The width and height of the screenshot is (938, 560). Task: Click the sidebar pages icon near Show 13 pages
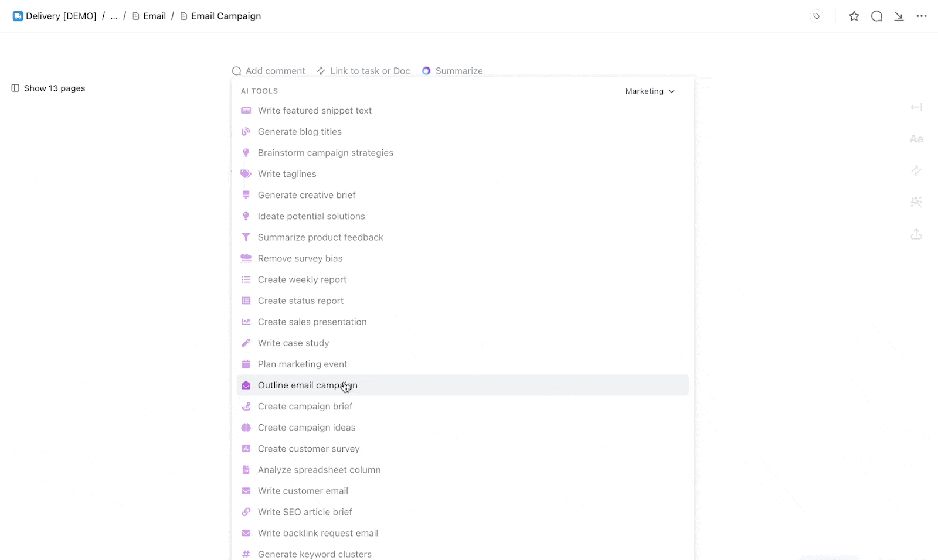tap(15, 88)
